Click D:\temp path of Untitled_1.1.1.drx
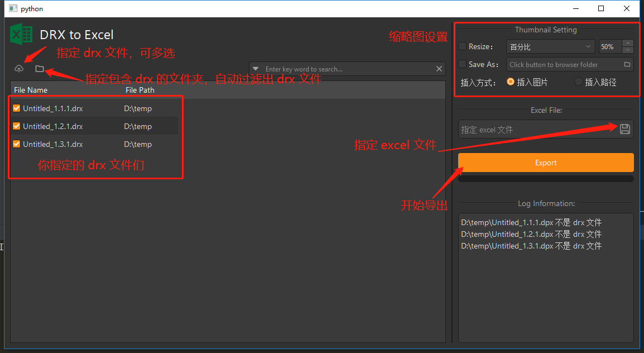 tap(138, 108)
